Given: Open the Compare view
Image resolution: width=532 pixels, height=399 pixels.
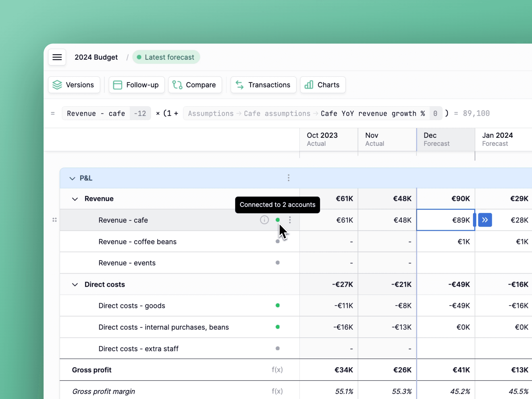Looking at the screenshot, I should [x=195, y=85].
